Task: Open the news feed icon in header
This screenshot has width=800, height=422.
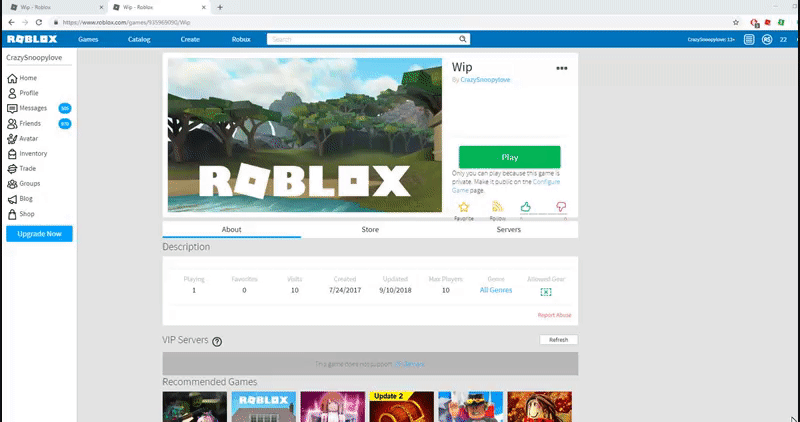Action: [x=748, y=39]
